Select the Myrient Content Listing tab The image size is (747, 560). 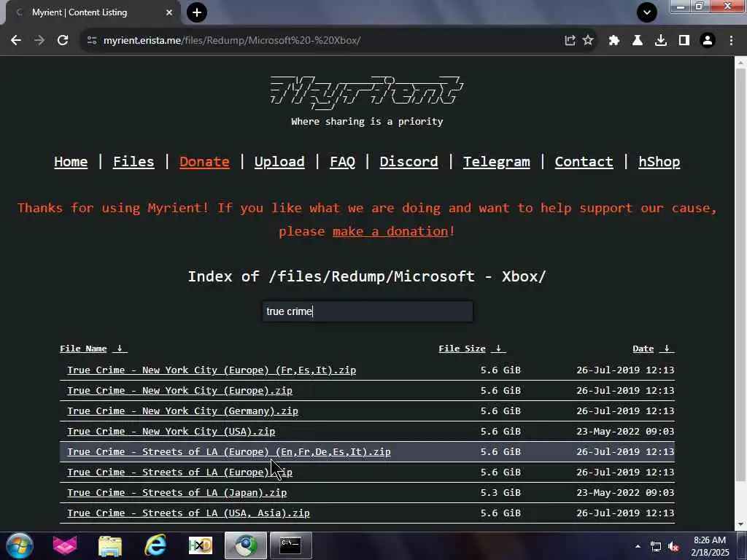pyautogui.click(x=93, y=12)
